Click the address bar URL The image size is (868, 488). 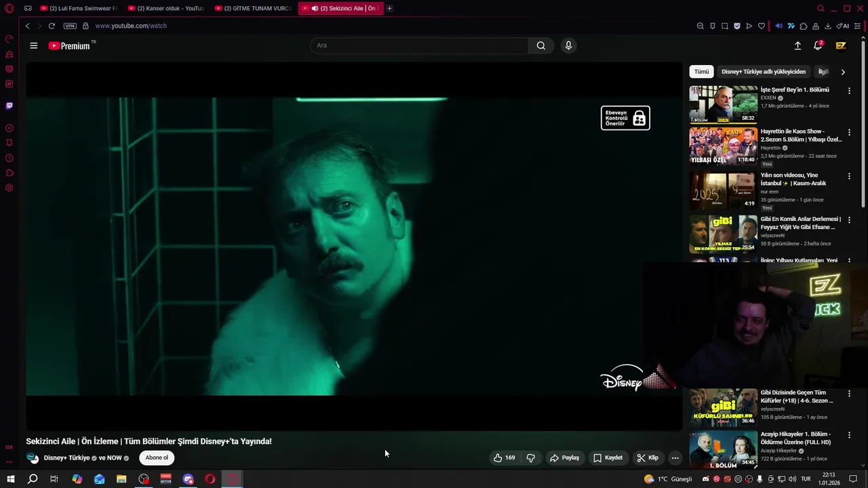(131, 26)
